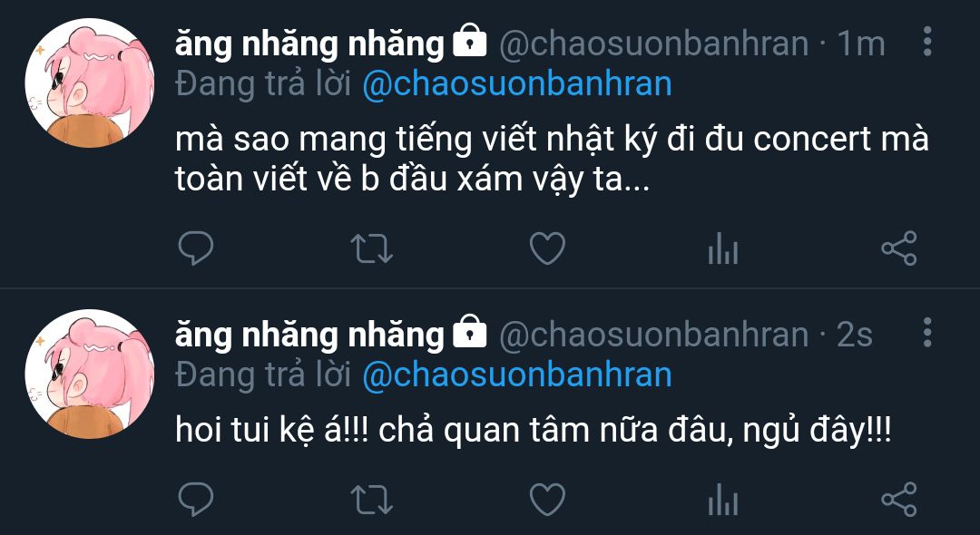Screen dimensions: 980x535
Task: Open display name 'ăng nhăng nhăng' on first tweet
Action: 309,44
